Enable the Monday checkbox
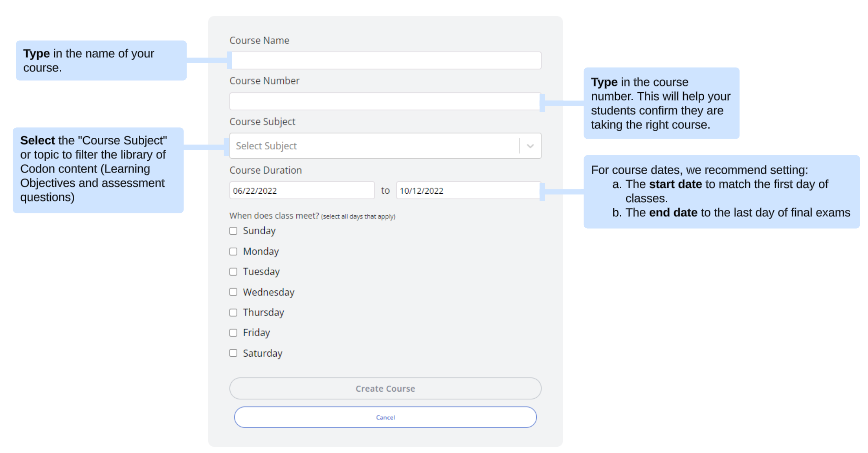Viewport: 868px width, 453px height. point(233,251)
